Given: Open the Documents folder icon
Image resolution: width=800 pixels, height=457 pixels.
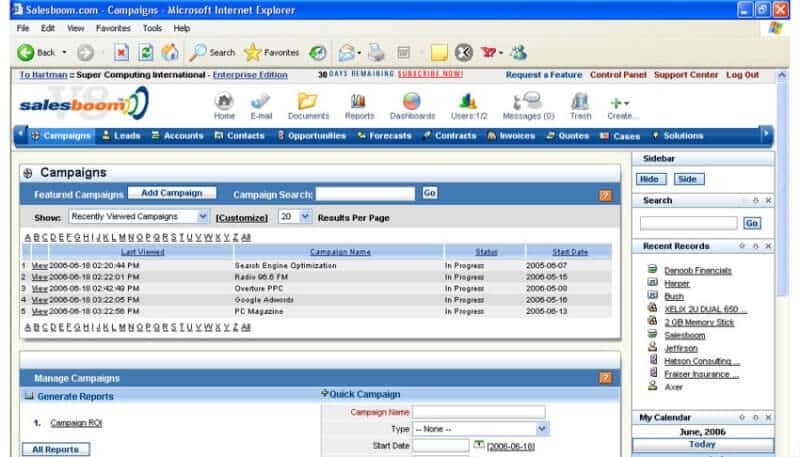Looking at the screenshot, I should 308,106.
